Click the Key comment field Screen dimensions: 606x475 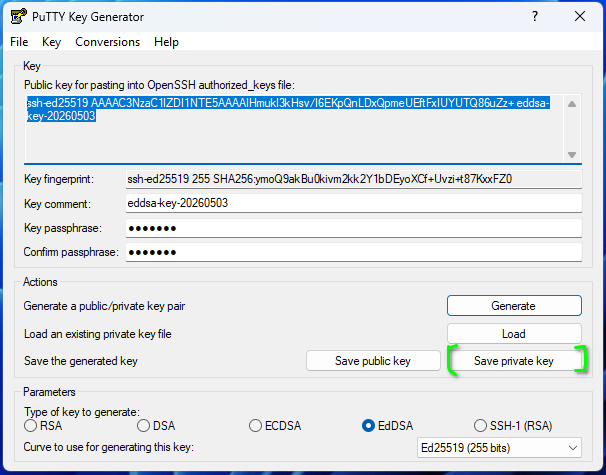(x=354, y=203)
